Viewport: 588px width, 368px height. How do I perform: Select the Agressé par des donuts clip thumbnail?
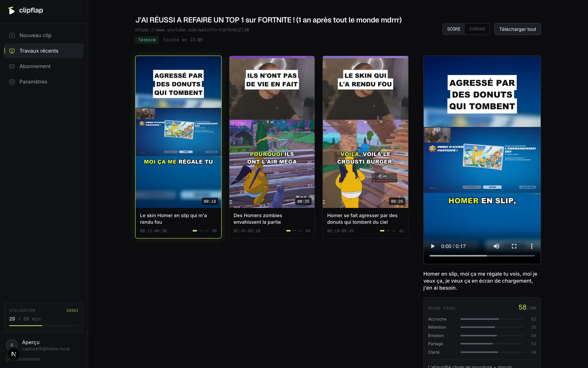178,132
